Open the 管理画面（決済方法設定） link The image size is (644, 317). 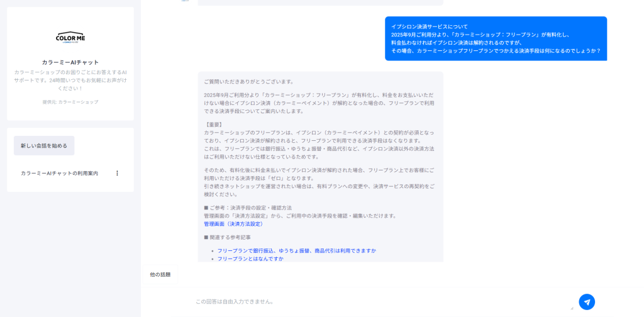click(234, 224)
